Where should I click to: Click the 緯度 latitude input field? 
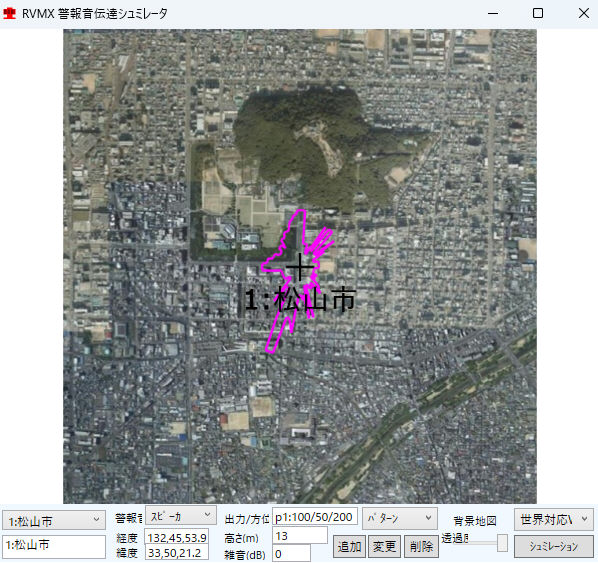coord(177,553)
